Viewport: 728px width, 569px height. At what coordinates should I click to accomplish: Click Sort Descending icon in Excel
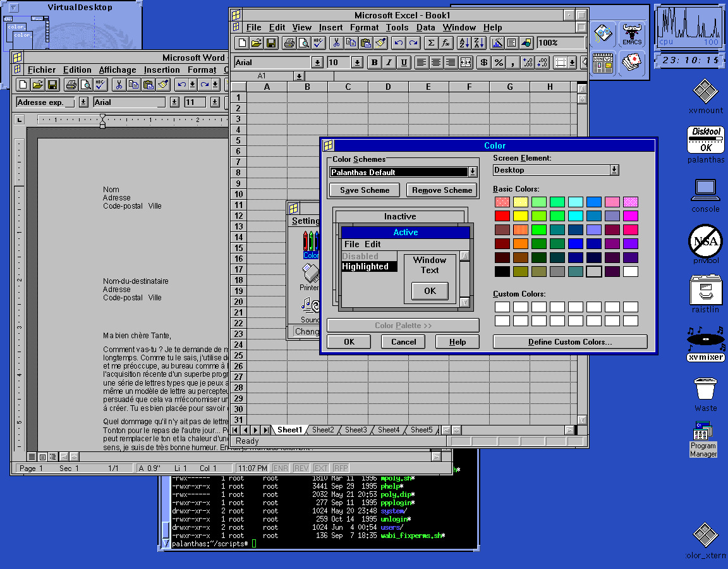[x=479, y=43]
